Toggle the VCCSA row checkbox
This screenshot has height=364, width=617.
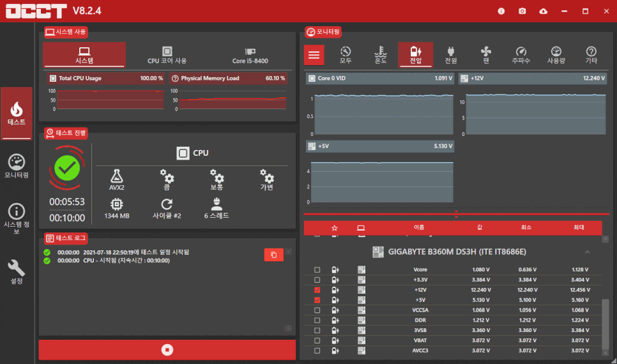click(x=317, y=310)
